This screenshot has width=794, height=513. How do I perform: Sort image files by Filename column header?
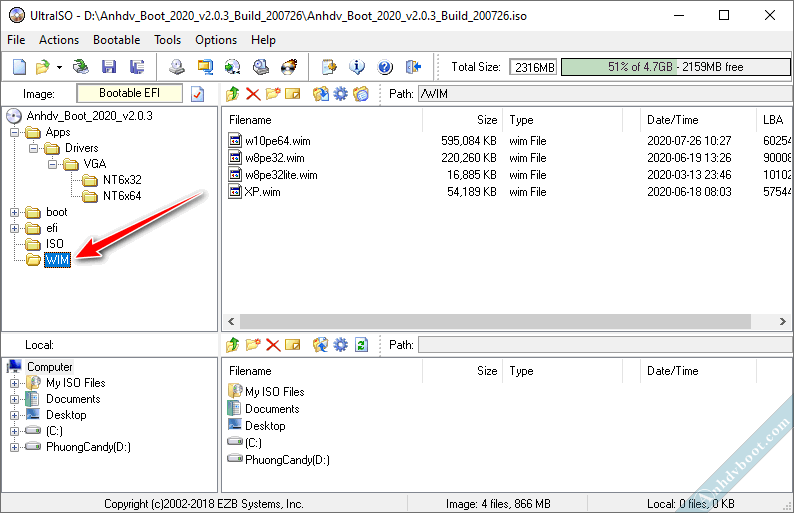point(322,120)
